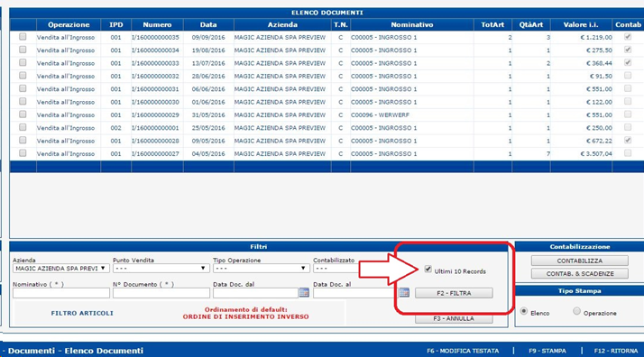
Task: Open the Azienda filter dropdown
Action: [x=60, y=269]
